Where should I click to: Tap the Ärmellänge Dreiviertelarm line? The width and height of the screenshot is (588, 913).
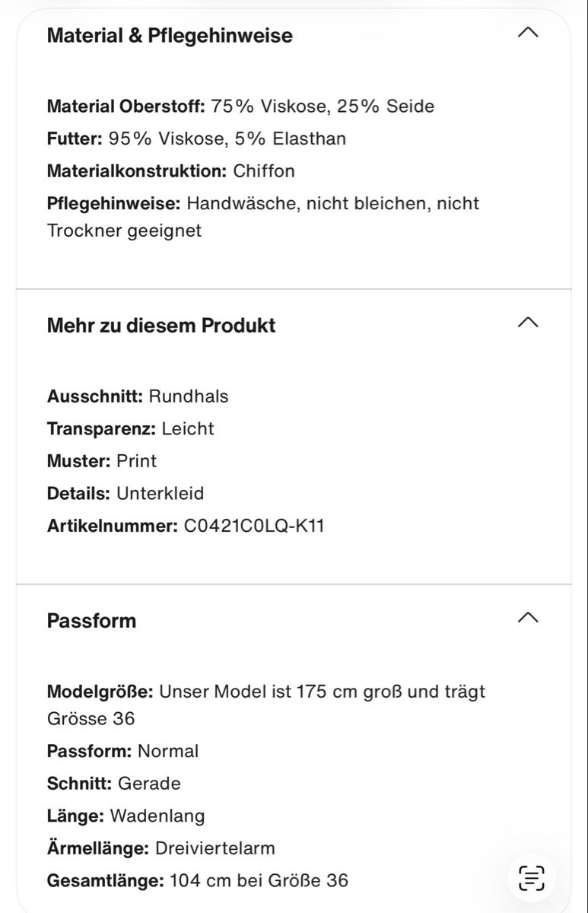click(x=161, y=848)
